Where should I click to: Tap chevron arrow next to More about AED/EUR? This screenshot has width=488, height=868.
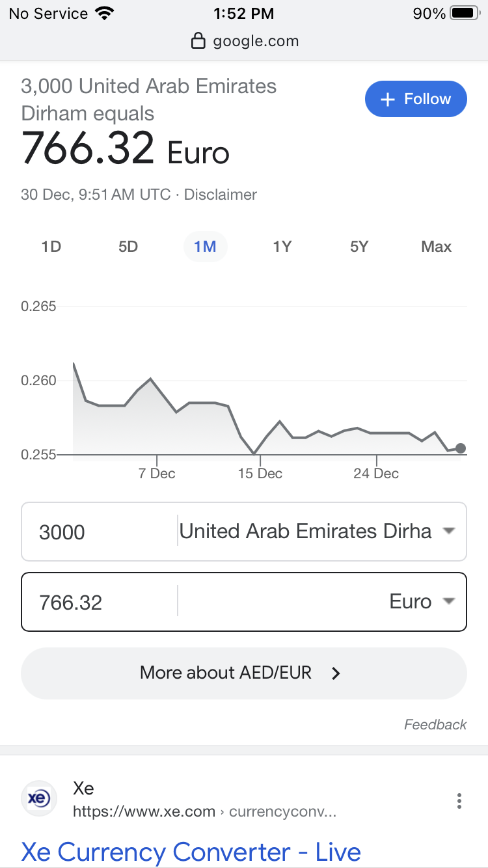[x=336, y=673]
